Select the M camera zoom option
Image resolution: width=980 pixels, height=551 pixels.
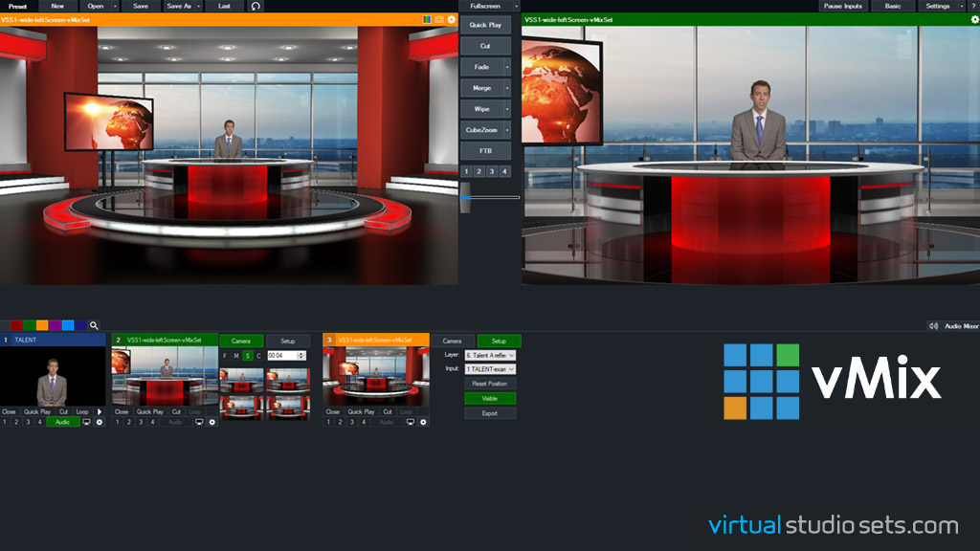[x=236, y=356]
